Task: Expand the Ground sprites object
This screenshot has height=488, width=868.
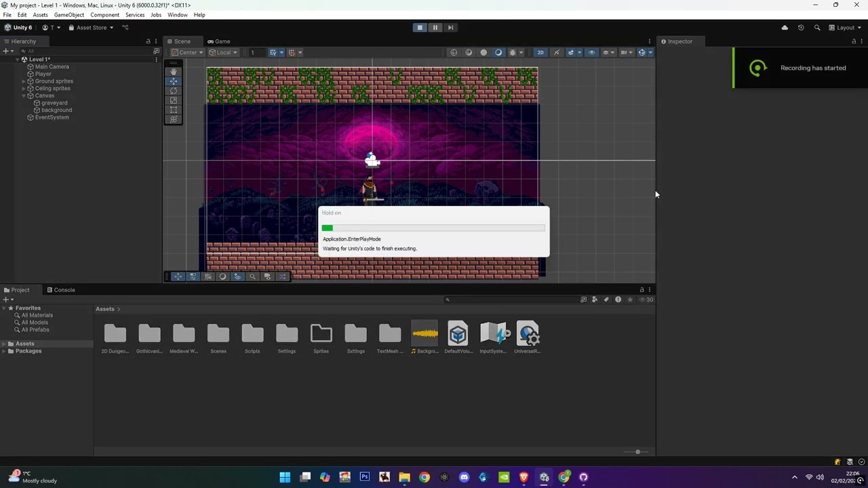Action: [x=24, y=81]
